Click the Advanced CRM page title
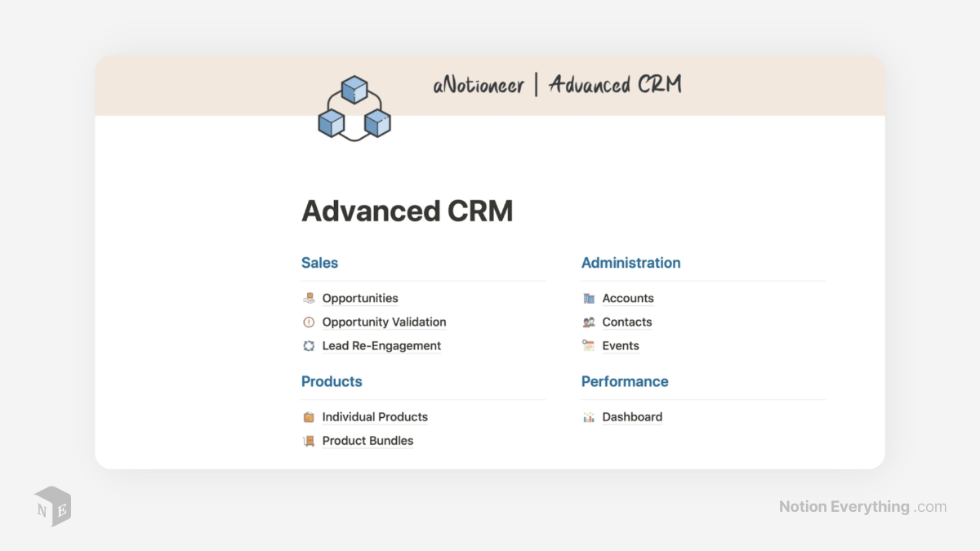Screen dimensions: 980x551 408,210
